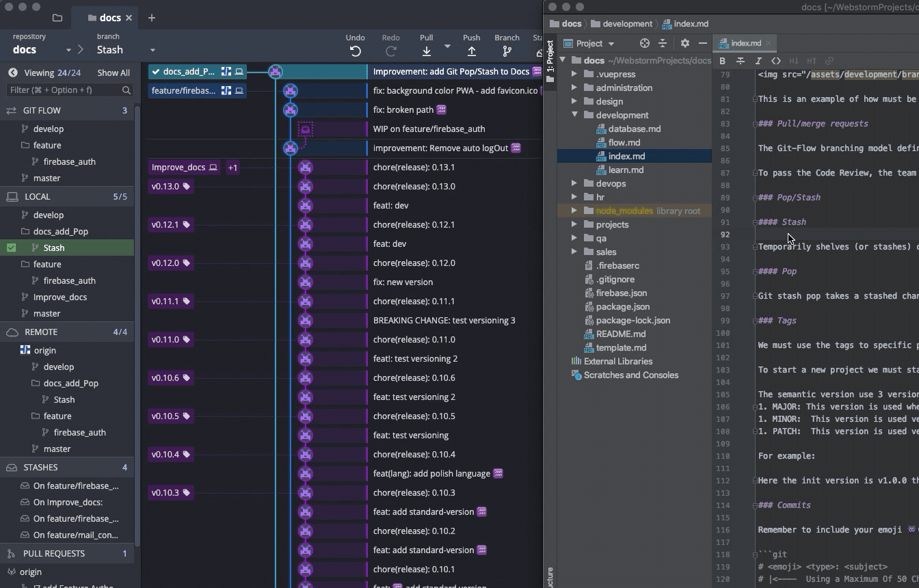
Task: Open Pull options dropdown arrow
Action: [447, 46]
